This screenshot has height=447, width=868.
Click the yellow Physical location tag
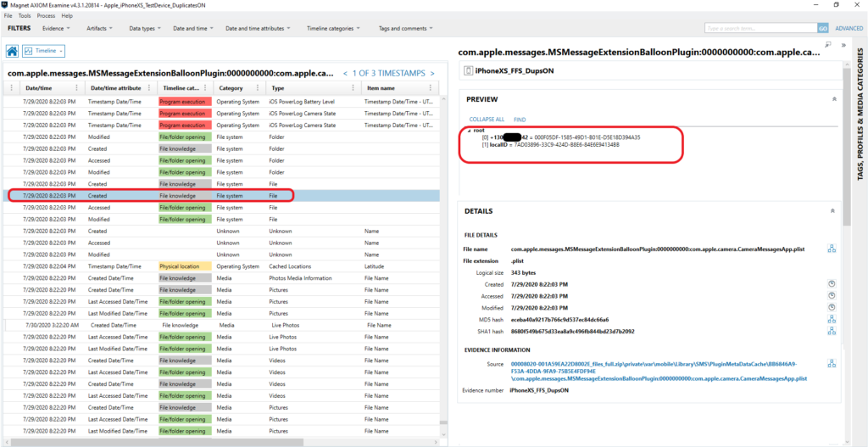tap(185, 266)
